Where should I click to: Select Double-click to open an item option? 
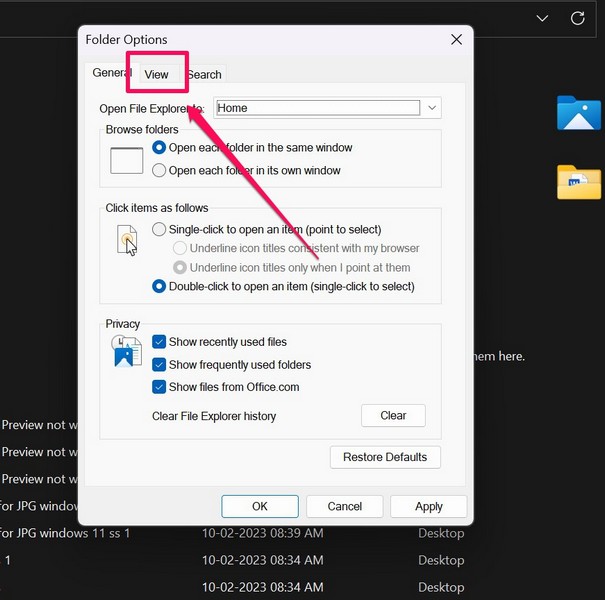[x=159, y=286]
